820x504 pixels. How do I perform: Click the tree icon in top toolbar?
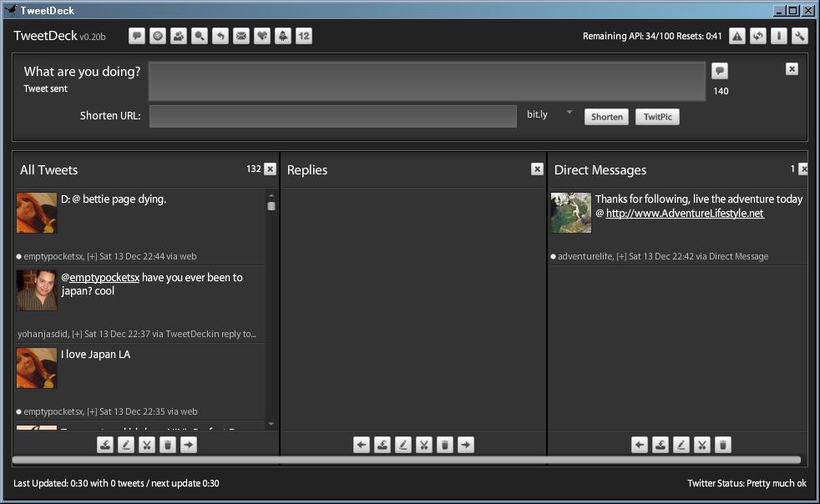tap(283, 36)
